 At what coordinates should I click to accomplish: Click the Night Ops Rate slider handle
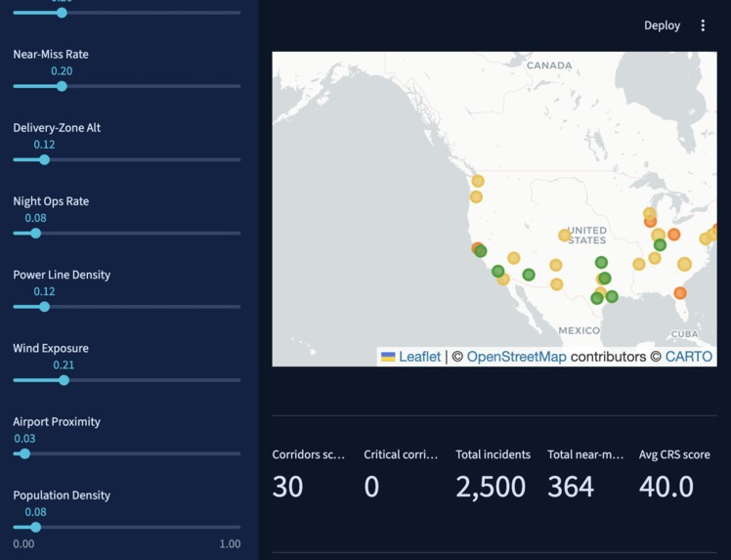coord(36,234)
